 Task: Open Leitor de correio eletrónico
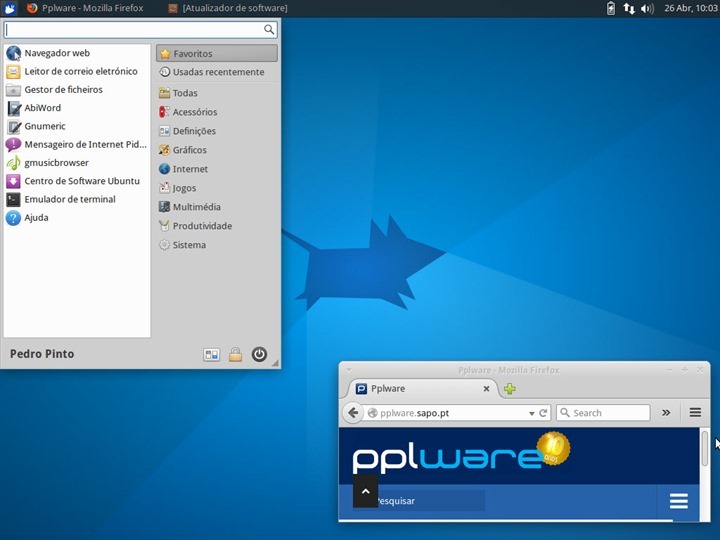tap(77, 71)
